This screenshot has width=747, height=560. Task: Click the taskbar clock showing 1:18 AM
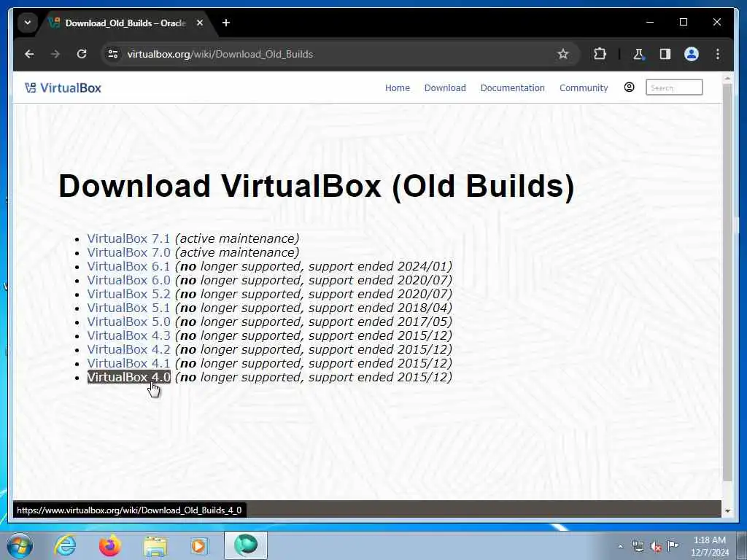(x=709, y=546)
